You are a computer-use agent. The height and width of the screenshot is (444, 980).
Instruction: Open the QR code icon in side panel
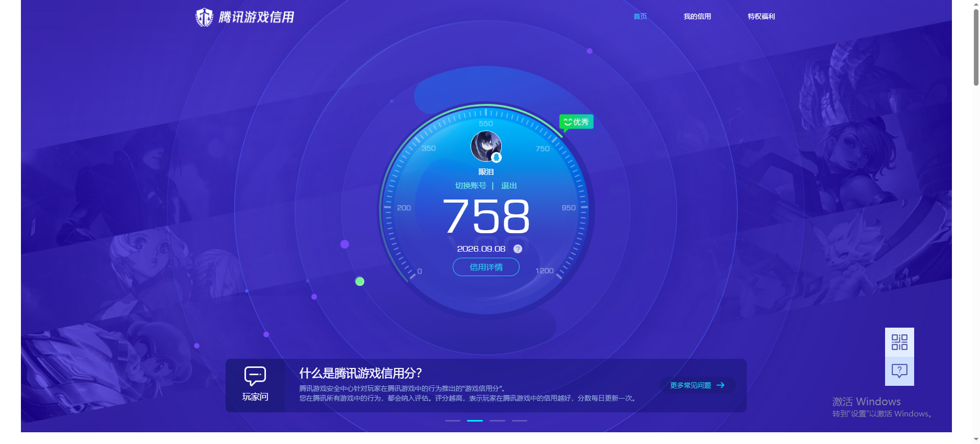899,342
